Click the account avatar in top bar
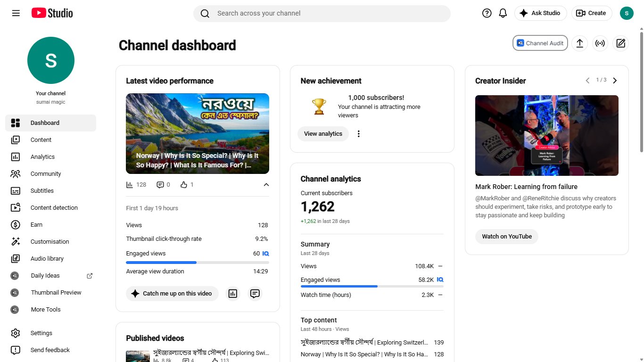 (x=627, y=13)
